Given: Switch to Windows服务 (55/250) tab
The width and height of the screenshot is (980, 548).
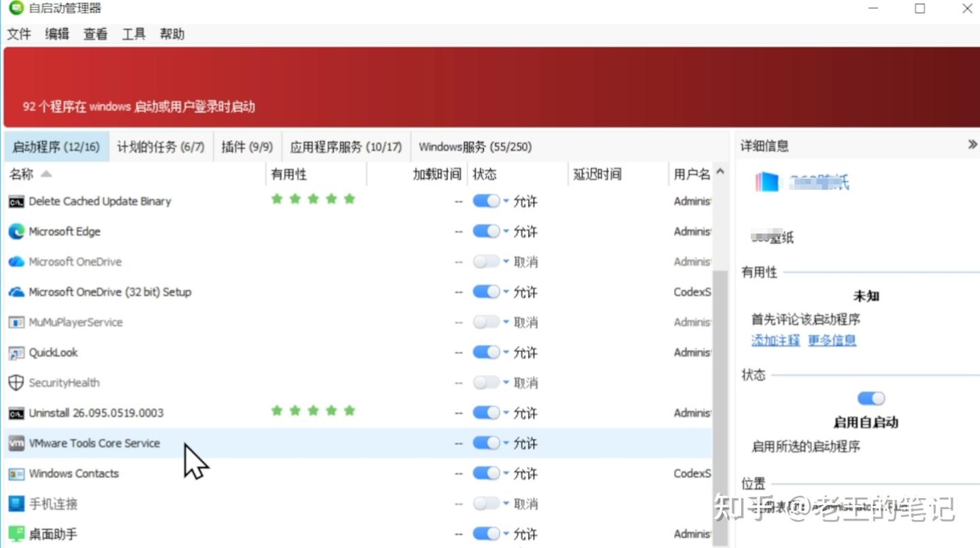Looking at the screenshot, I should [x=475, y=146].
